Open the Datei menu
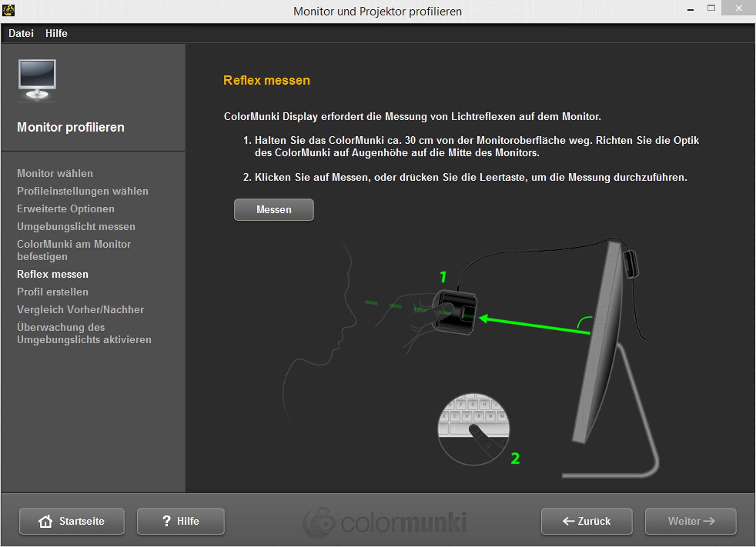This screenshot has width=756, height=547. 21,33
